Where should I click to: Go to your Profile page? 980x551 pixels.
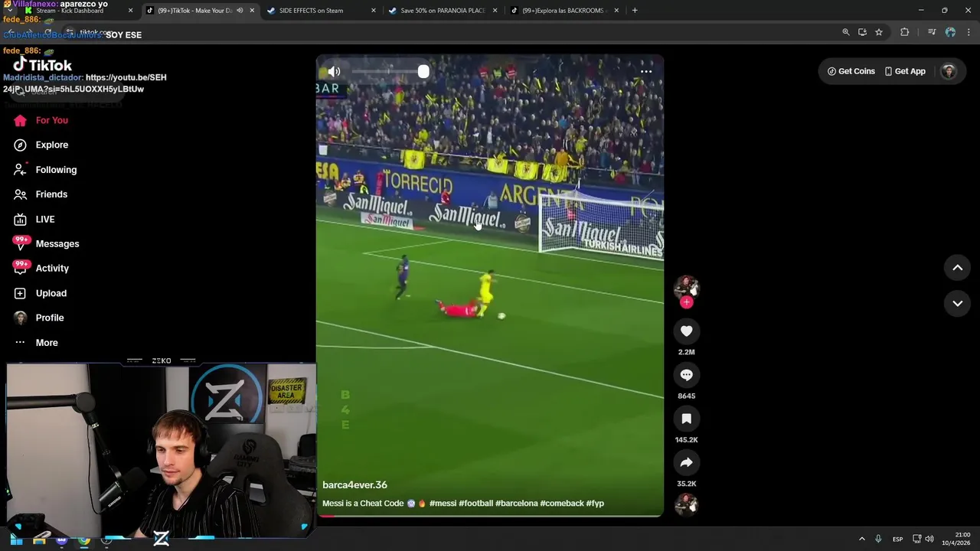click(x=38, y=318)
